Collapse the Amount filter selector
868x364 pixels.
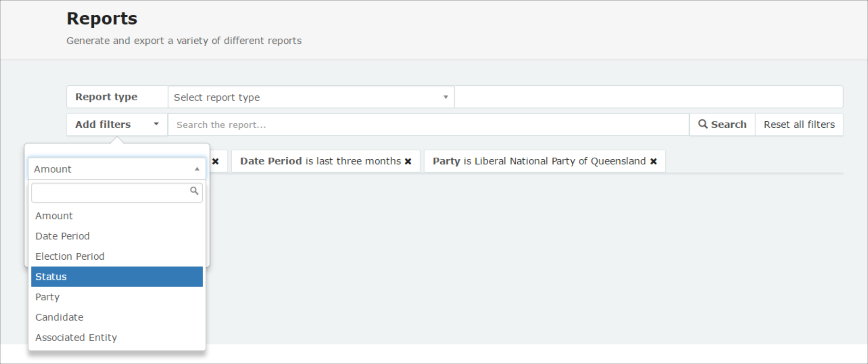point(117,169)
